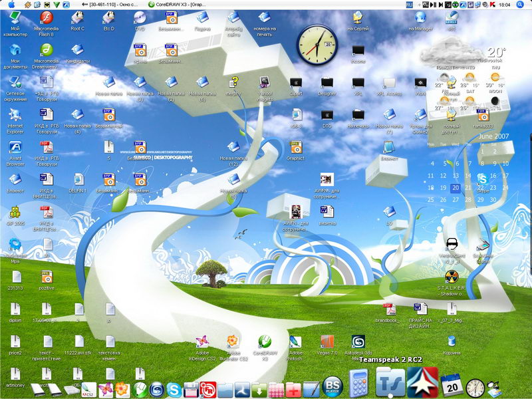Select the Root C drive icon
Screen dimensions: 532x399
[78, 21]
